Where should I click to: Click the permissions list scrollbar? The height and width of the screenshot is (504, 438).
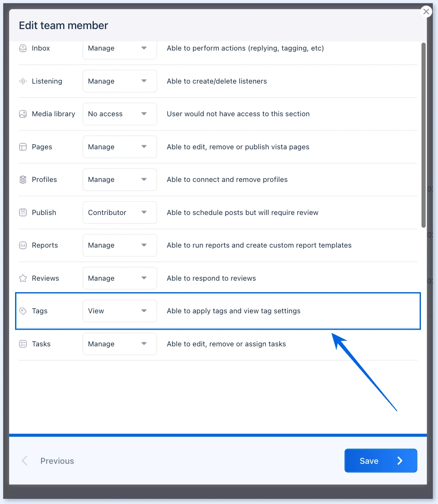pos(424,135)
